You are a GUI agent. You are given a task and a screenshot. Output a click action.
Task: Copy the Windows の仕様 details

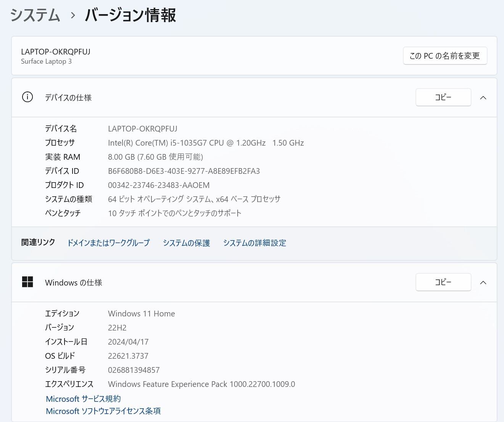click(443, 282)
